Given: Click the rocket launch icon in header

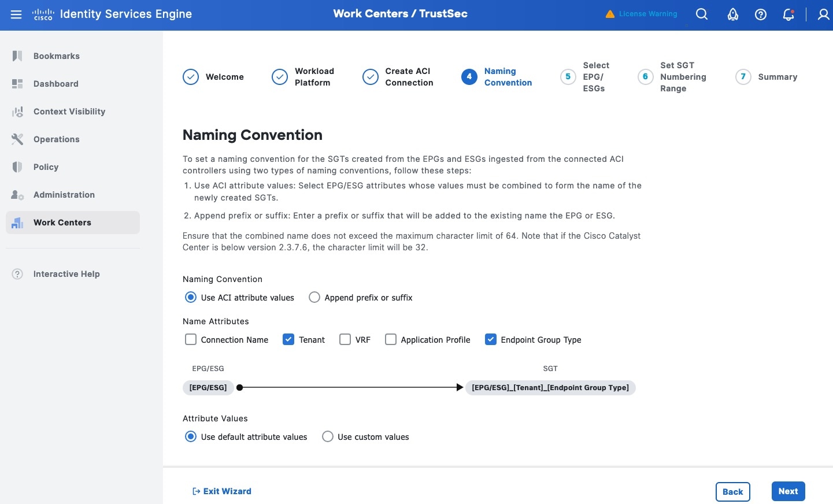Looking at the screenshot, I should tap(733, 14).
